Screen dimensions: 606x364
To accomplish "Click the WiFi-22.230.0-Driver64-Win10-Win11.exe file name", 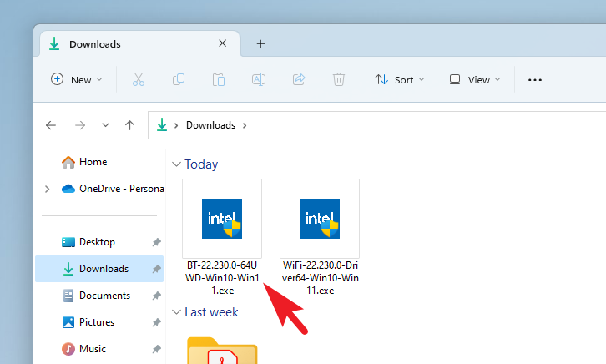I will point(320,278).
